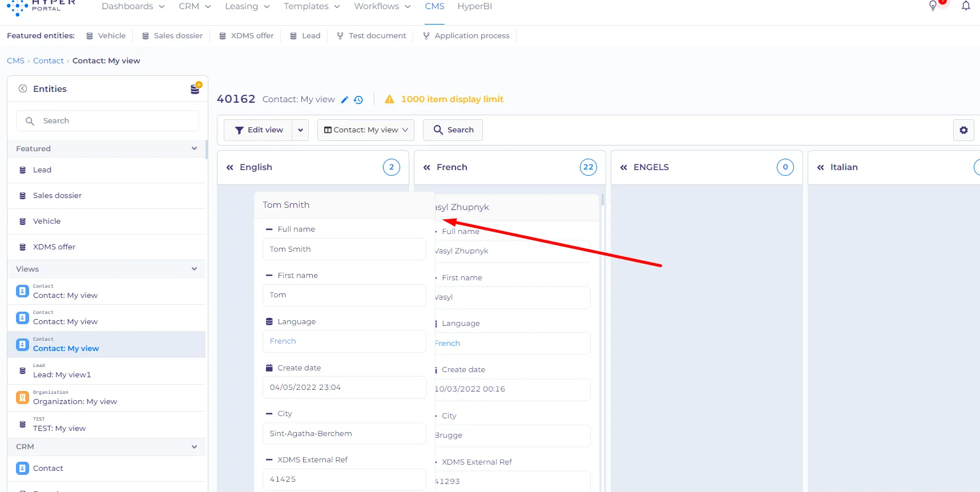980x492 pixels.
Task: Open the Edit view dropdown arrow
Action: pyautogui.click(x=300, y=130)
